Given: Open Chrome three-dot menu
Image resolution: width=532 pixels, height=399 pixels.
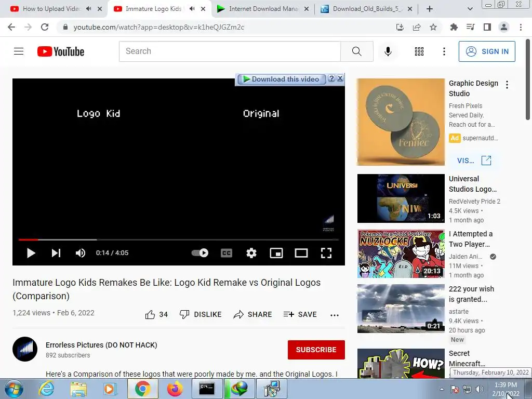Looking at the screenshot, I should coord(521,27).
